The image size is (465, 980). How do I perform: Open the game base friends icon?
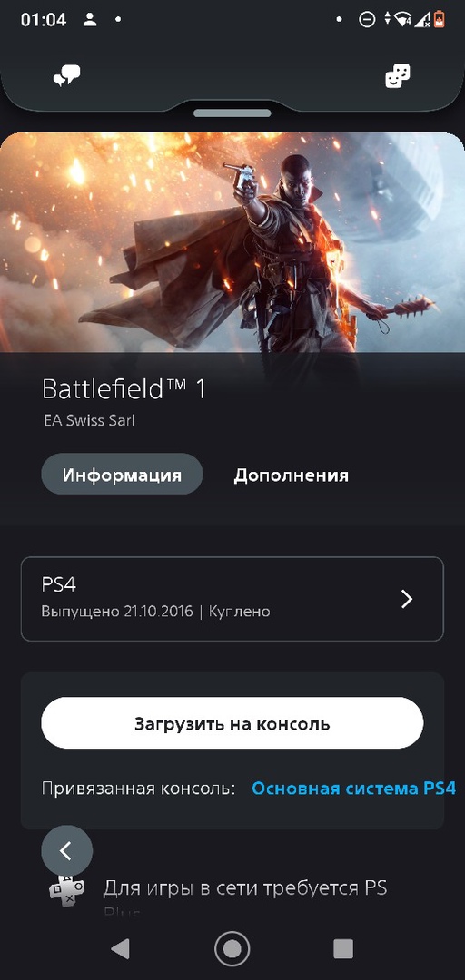(398, 76)
